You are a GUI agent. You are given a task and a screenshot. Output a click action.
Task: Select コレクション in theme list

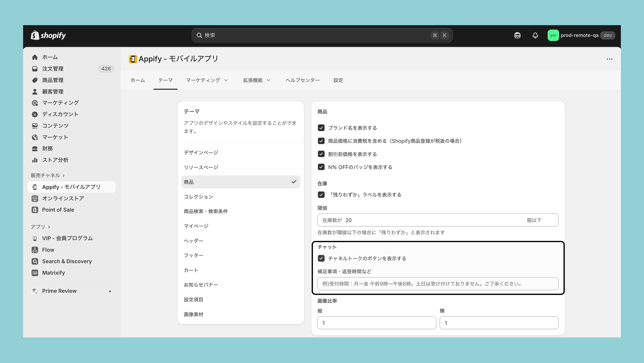(x=198, y=197)
